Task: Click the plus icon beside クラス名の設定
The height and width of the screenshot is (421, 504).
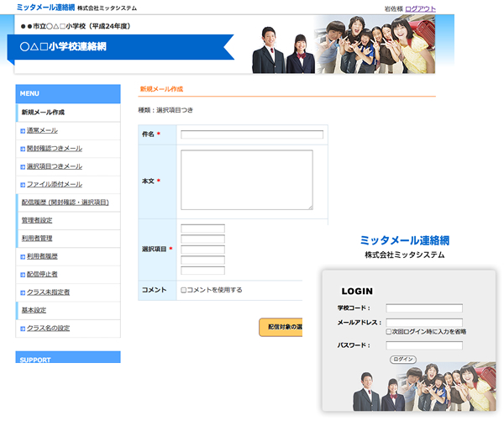Action: click(23, 328)
